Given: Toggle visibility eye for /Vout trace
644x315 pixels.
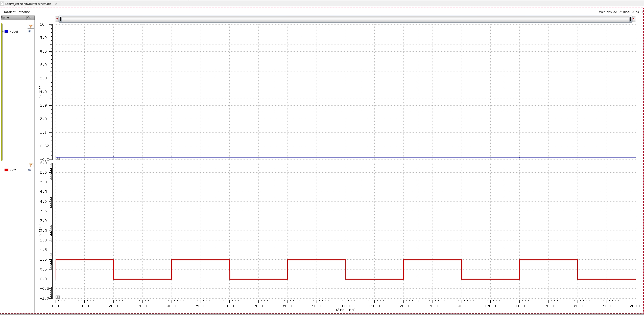Looking at the screenshot, I should 30,31.
